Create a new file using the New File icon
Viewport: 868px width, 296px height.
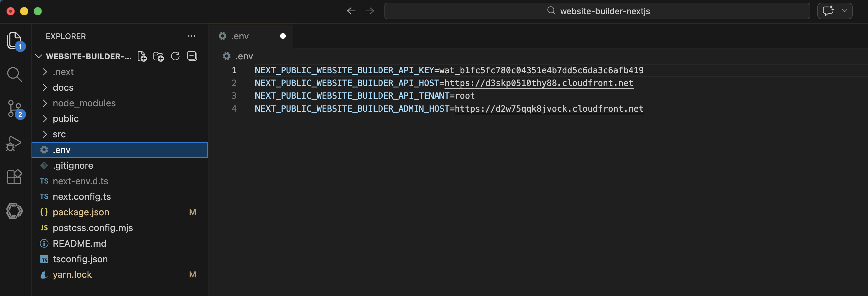click(x=142, y=56)
